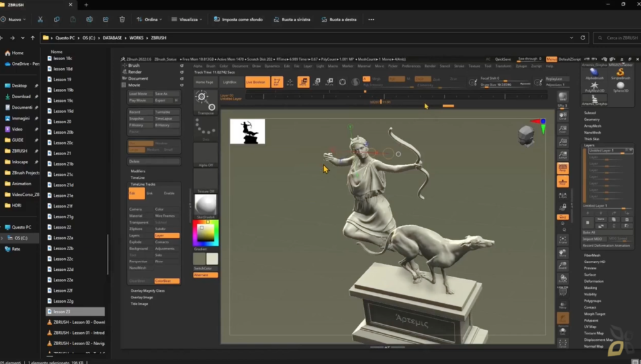Open the Nuovo dropdown in Explorer
Screen dimensions: 641x364
14,19
